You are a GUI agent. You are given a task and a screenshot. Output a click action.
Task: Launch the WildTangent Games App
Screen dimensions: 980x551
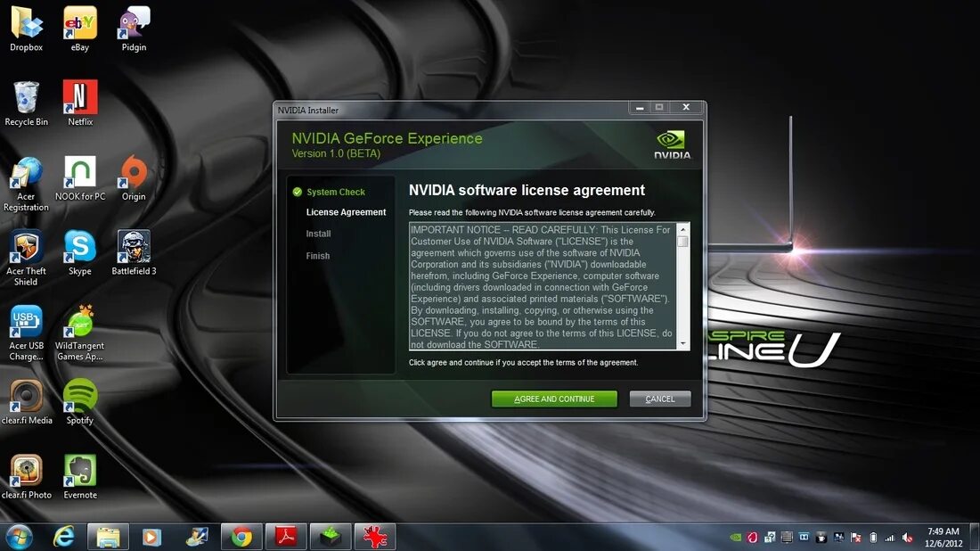click(x=80, y=333)
